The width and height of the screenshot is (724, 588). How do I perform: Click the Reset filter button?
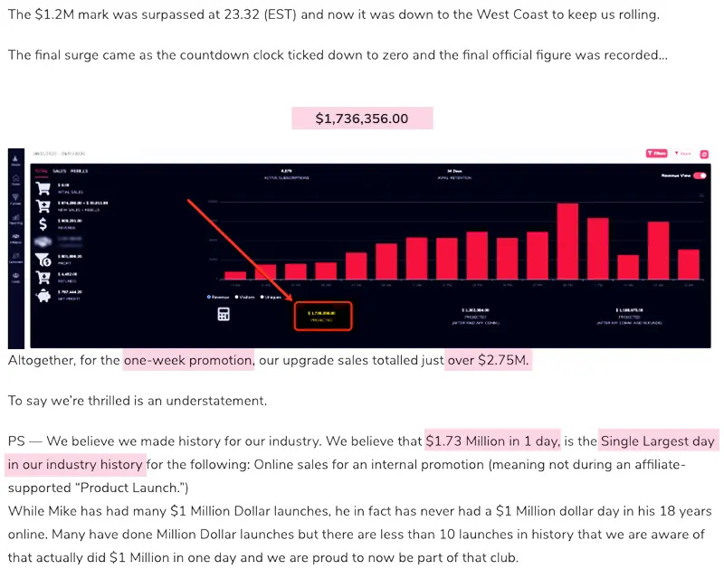683,153
